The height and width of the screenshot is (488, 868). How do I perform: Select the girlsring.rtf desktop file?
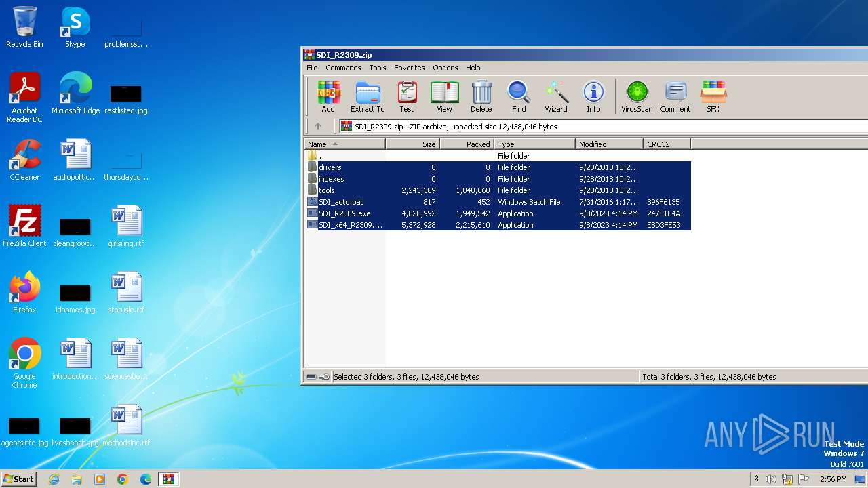point(126,226)
